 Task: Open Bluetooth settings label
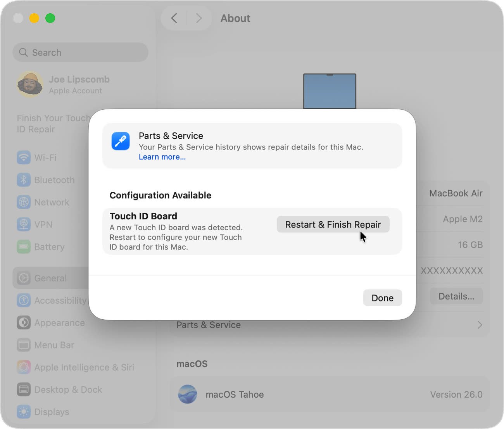pyautogui.click(x=54, y=180)
